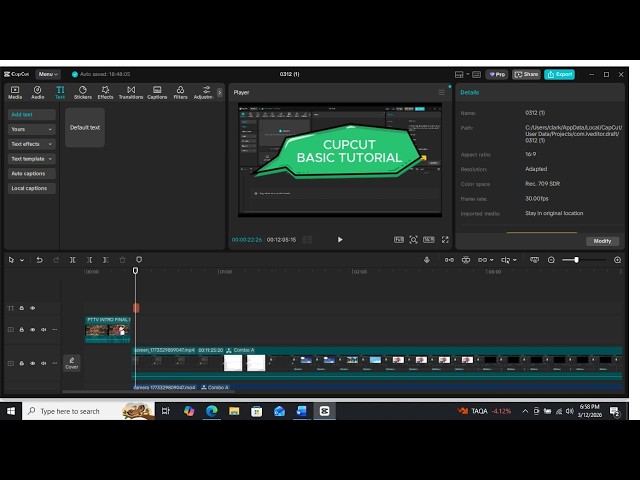
Task: Click the preview zoom scan icon
Action: [413, 240]
